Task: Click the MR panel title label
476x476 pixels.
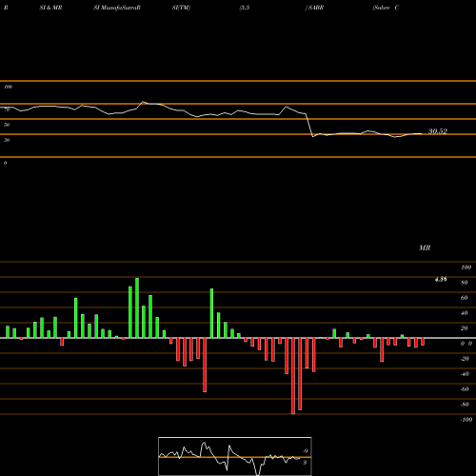Action: [425, 248]
